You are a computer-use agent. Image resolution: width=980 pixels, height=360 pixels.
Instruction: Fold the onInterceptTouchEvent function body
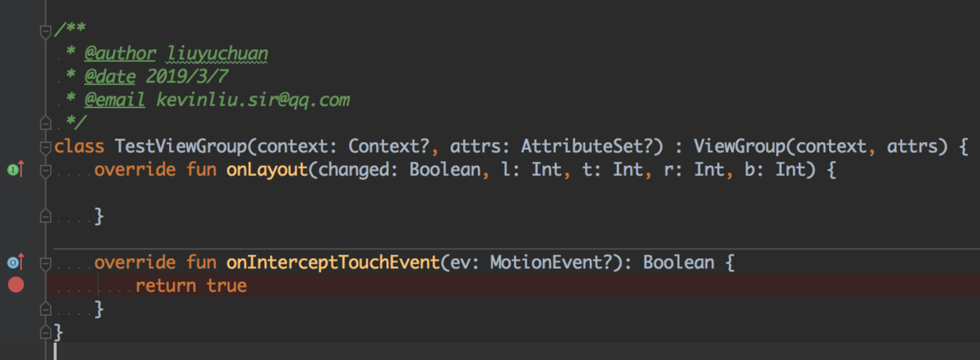45,262
